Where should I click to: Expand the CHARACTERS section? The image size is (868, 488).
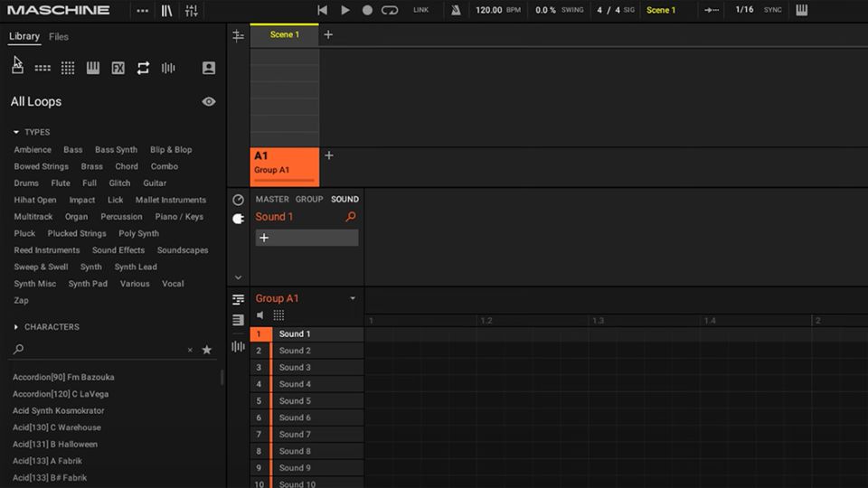tap(16, 327)
